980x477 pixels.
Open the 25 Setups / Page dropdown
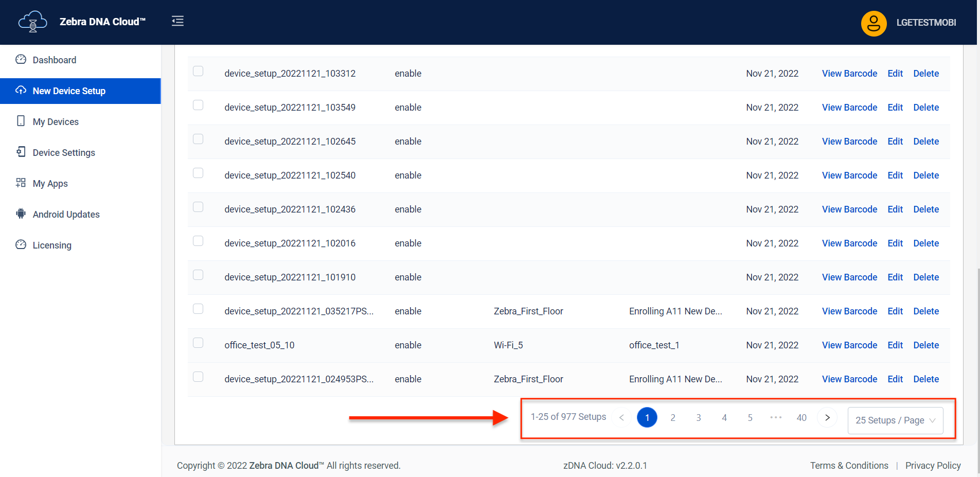895,420
